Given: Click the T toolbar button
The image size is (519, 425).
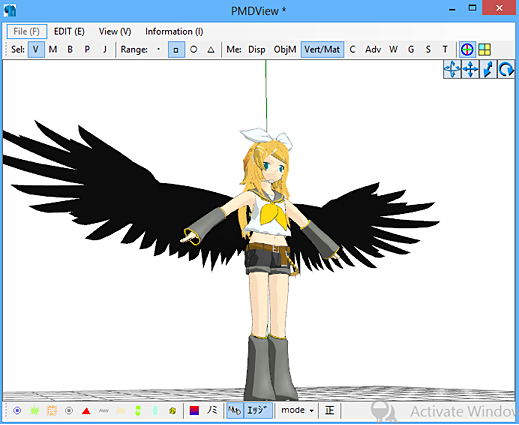Looking at the screenshot, I should click(x=445, y=50).
